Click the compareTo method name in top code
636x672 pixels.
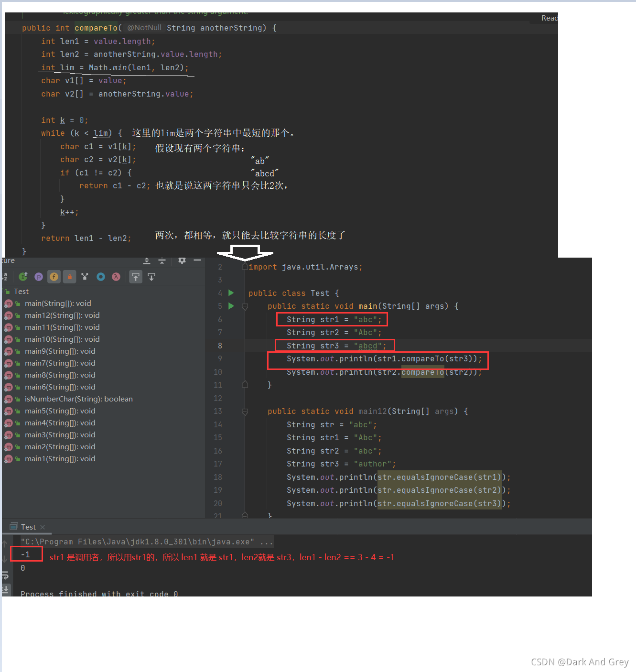pos(96,28)
